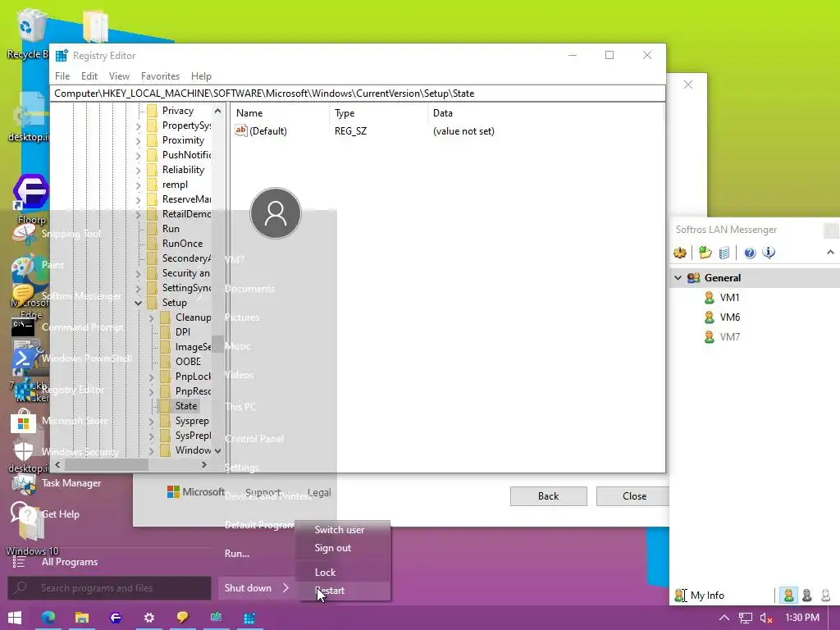Viewport: 840px width, 630px height.
Task: Set Softros status to Away white icon
Action: (x=825, y=596)
